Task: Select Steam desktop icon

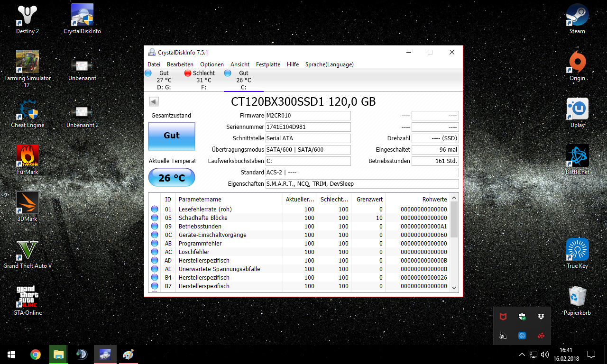Action: point(577,19)
